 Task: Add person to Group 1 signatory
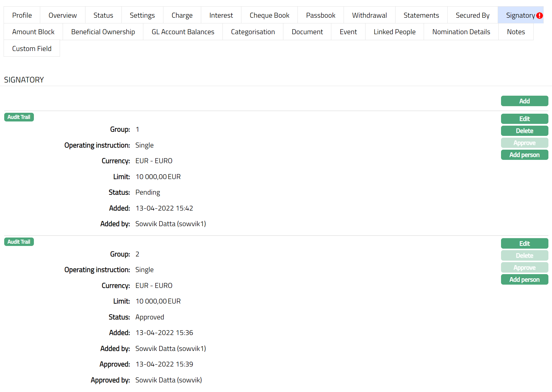[x=524, y=155]
